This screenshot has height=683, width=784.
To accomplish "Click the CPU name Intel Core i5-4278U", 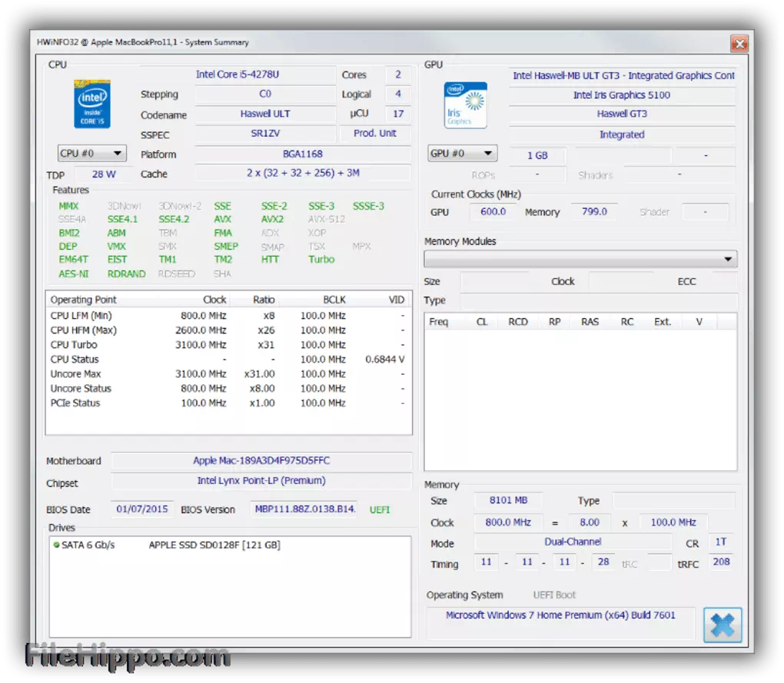I will 238,75.
